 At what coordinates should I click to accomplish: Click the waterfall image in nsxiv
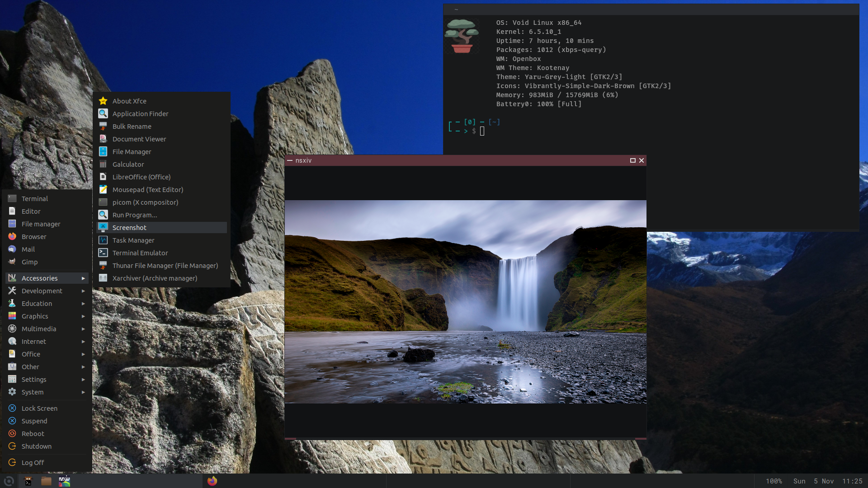[466, 302]
